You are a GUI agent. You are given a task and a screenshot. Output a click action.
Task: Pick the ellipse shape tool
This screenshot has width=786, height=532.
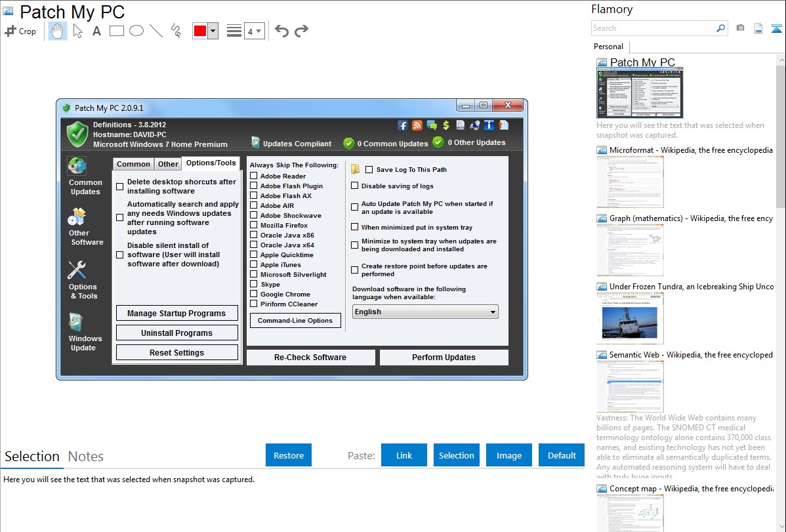tap(136, 31)
